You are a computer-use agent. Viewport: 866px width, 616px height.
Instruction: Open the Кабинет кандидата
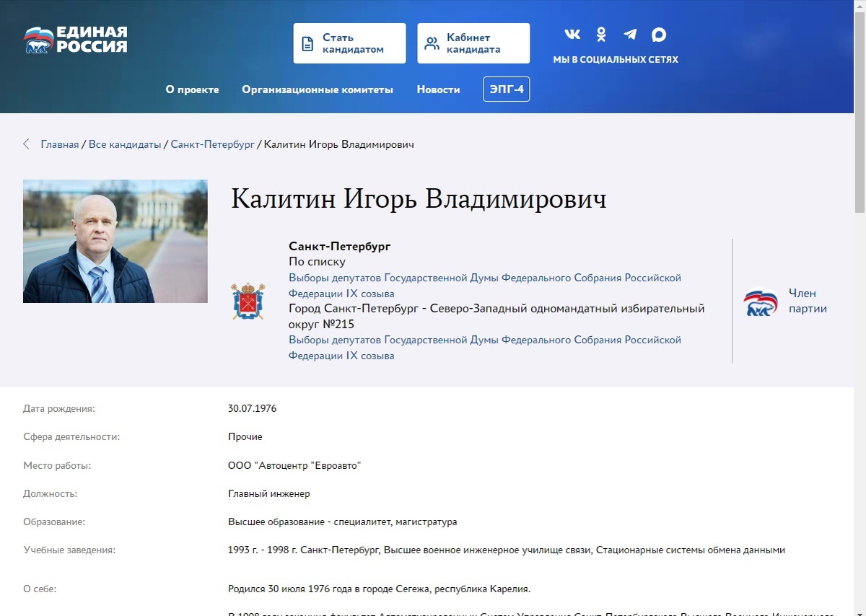tap(473, 43)
